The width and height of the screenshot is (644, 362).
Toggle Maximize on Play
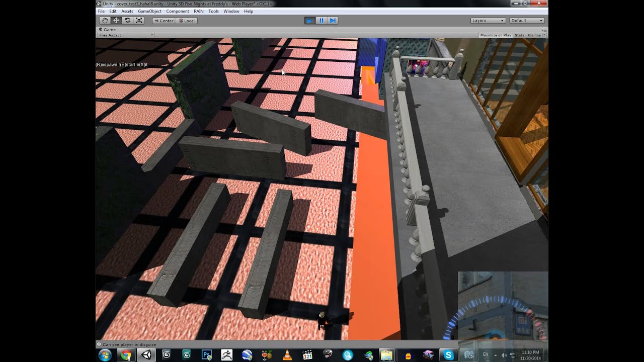[496, 35]
